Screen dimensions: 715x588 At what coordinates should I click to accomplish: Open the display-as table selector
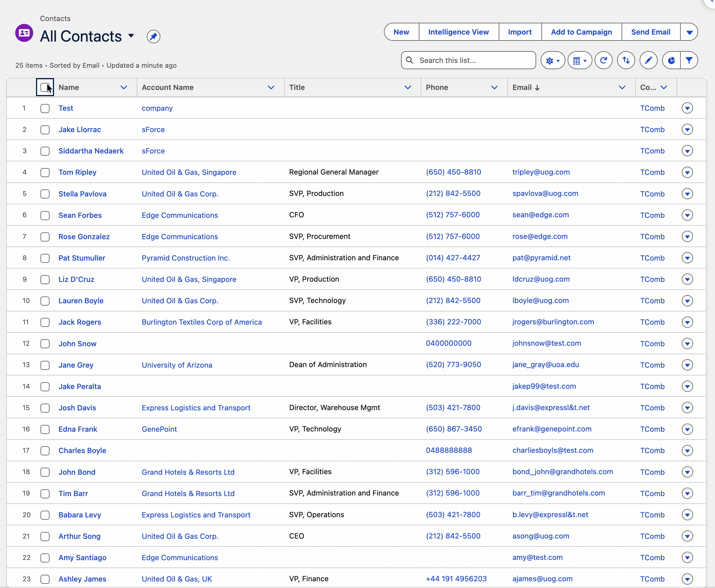579,60
